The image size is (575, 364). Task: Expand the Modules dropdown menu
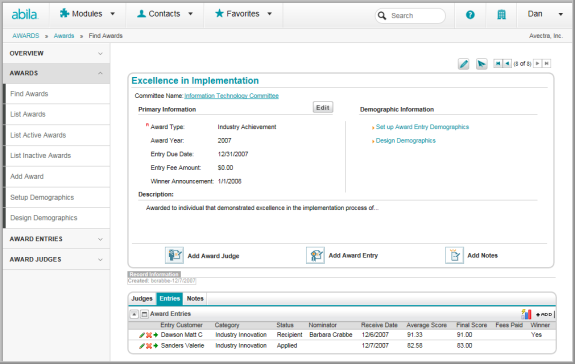pyautogui.click(x=87, y=14)
